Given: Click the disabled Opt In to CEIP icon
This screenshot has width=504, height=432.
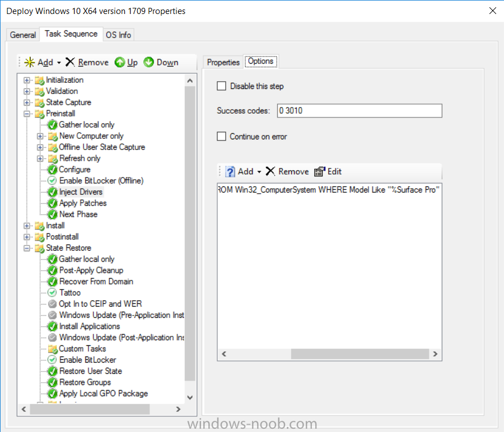Looking at the screenshot, I should pyautogui.click(x=52, y=304).
